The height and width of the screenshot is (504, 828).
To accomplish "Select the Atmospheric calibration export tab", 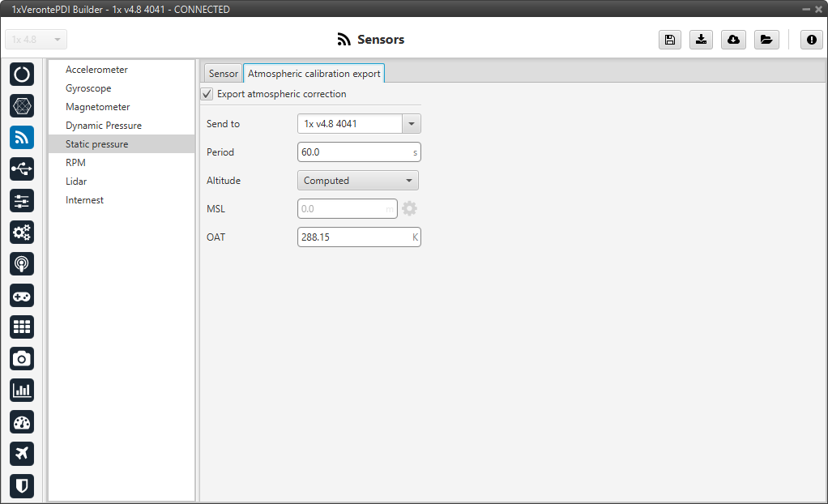I will click(314, 74).
